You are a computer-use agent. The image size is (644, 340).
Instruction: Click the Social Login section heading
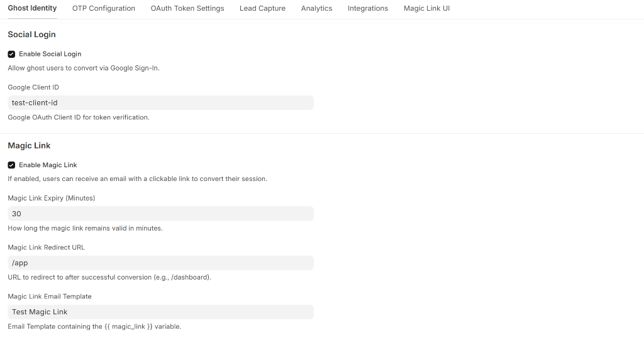(31, 35)
